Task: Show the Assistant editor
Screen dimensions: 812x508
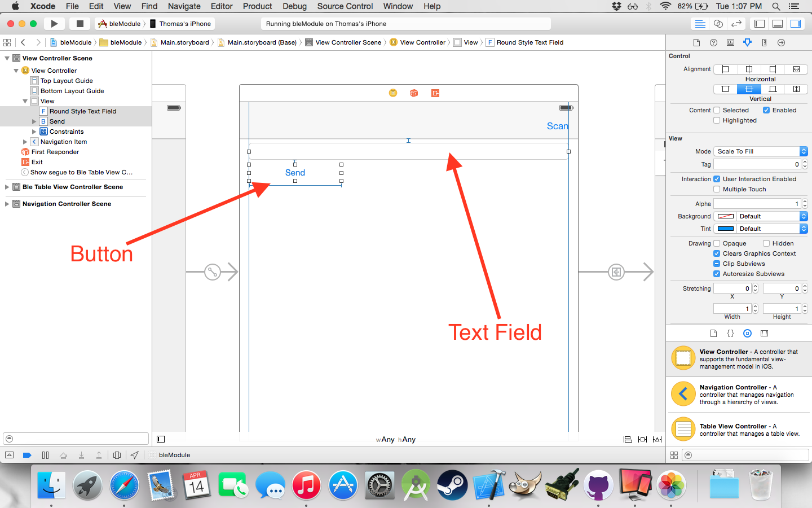Action: pyautogui.click(x=718, y=24)
